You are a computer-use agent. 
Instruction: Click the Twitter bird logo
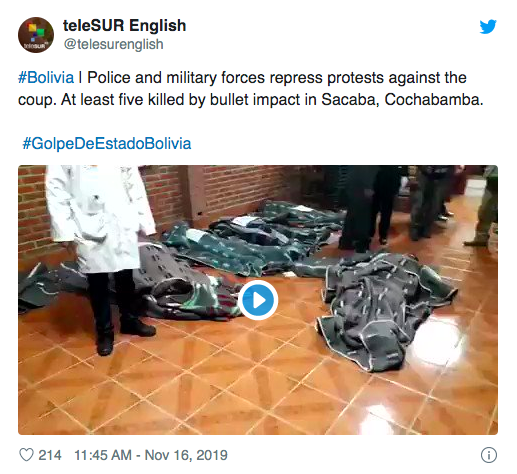(x=488, y=27)
